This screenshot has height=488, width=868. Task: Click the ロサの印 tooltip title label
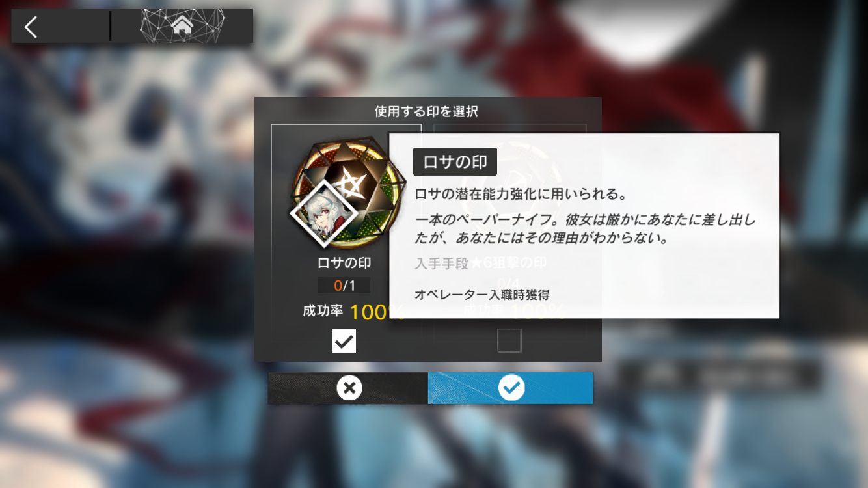pos(455,162)
